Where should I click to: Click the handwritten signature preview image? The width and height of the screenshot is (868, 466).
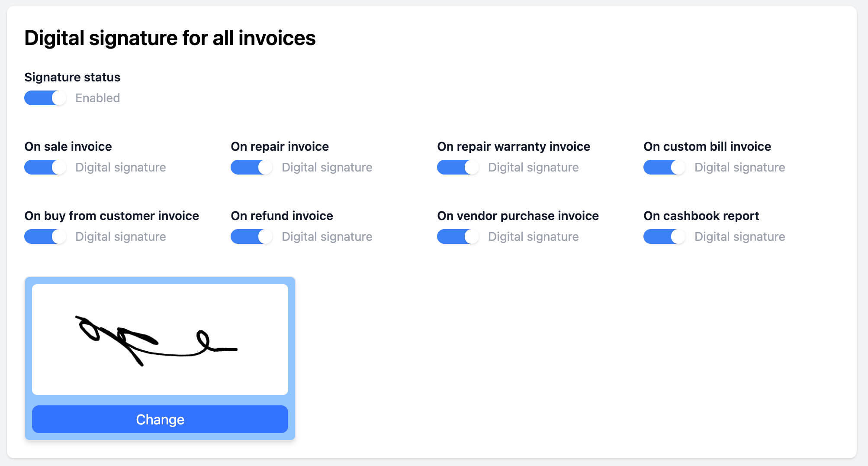click(x=160, y=340)
